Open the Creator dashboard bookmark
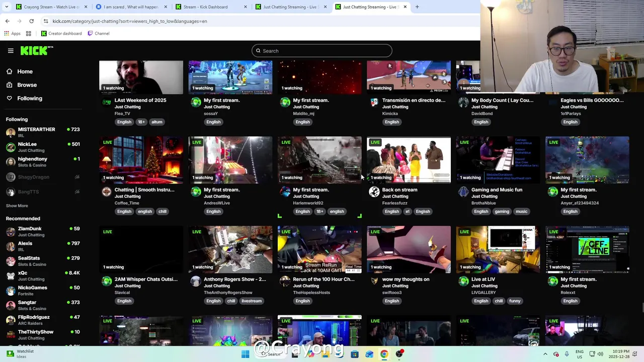Image resolution: width=644 pixels, height=362 pixels. click(x=61, y=34)
